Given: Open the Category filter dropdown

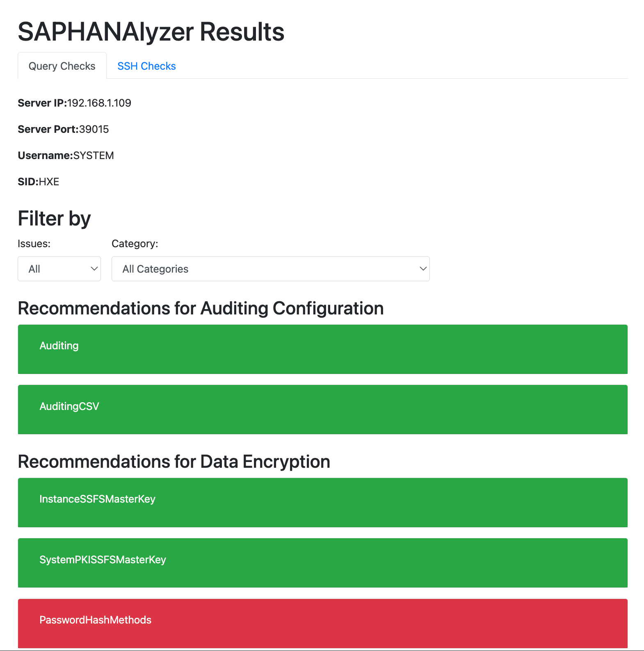Looking at the screenshot, I should 270,269.
